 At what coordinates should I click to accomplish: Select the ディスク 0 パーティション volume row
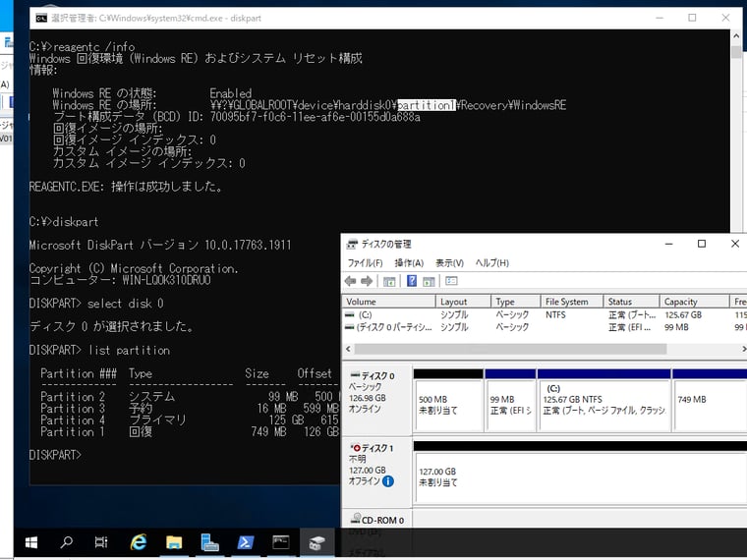(x=545, y=327)
